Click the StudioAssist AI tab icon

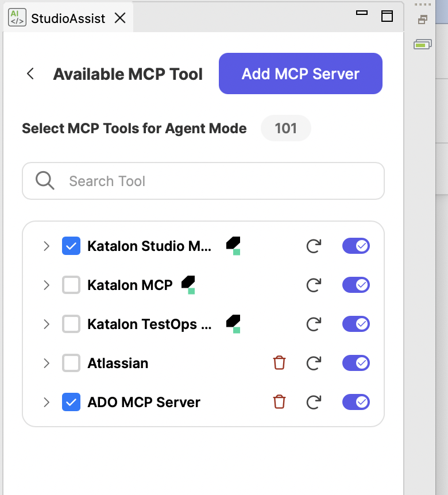(17, 17)
